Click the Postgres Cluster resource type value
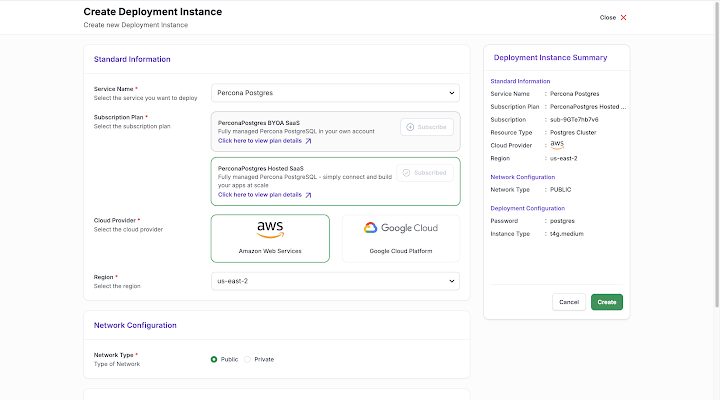The width and height of the screenshot is (720, 400). 573,132
